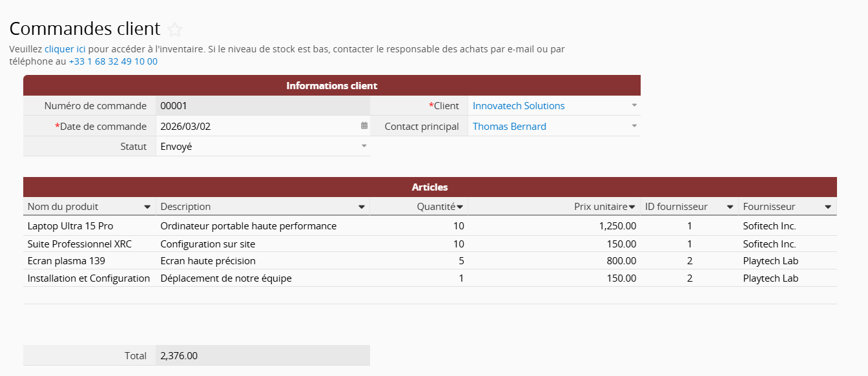Click the +33 1 68 32 49 10 00 phone link
Image resolution: width=868 pixels, height=376 pixels.
tap(113, 61)
